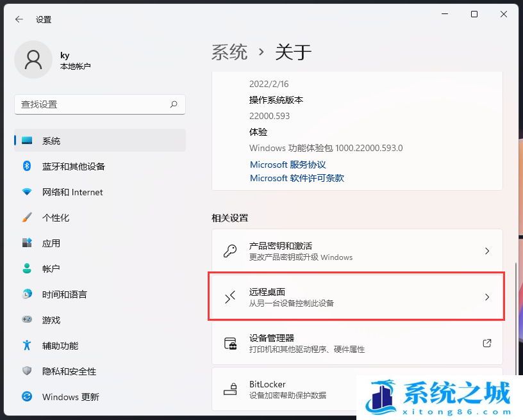Click the Accessibility figure icon
The width and height of the screenshot is (523, 420).
(27, 345)
